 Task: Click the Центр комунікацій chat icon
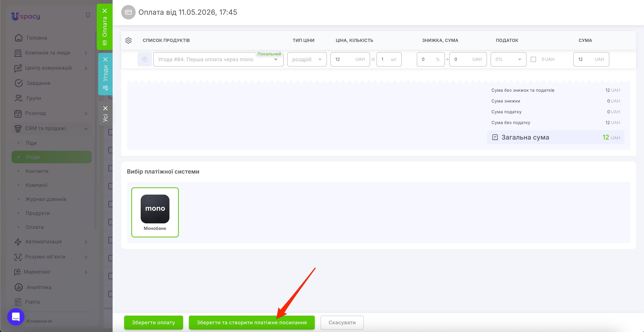18,68
